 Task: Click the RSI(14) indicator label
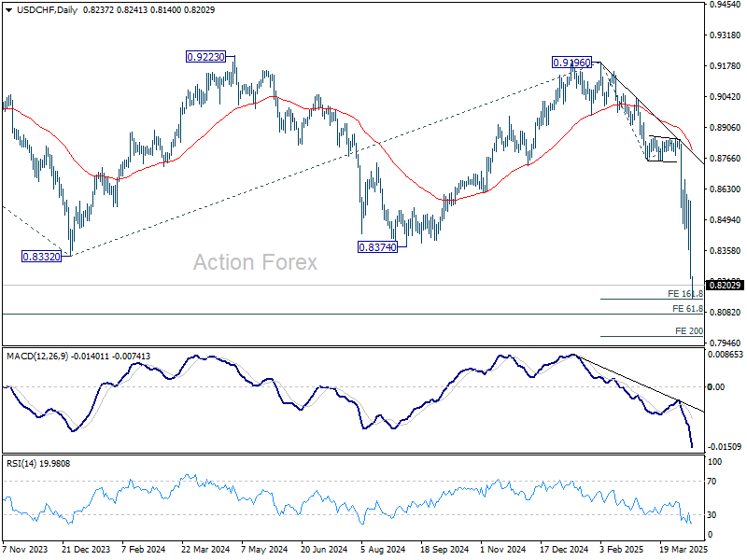22,463
